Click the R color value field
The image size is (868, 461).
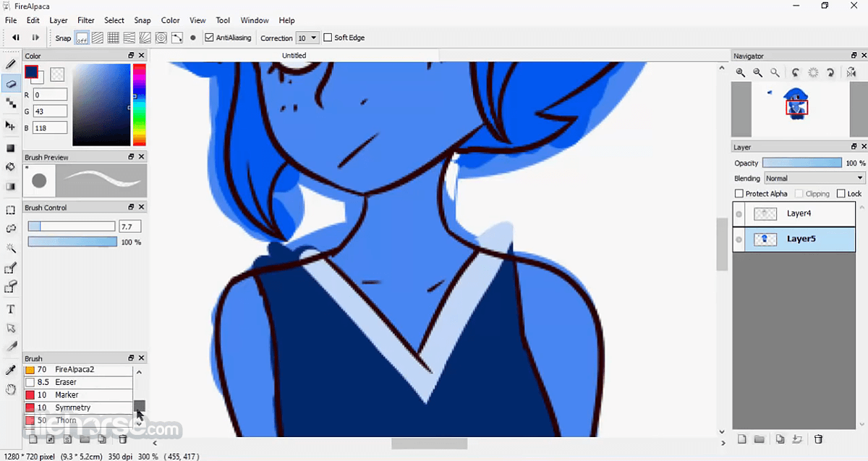(x=50, y=95)
